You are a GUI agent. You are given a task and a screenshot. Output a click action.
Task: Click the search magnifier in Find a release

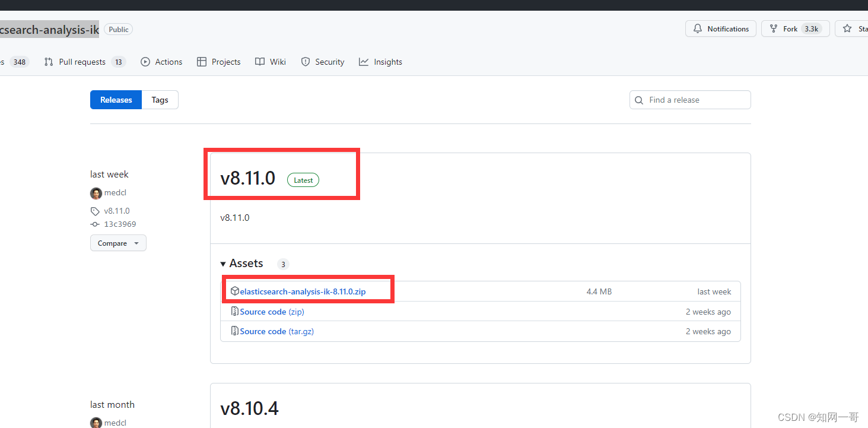pos(639,100)
